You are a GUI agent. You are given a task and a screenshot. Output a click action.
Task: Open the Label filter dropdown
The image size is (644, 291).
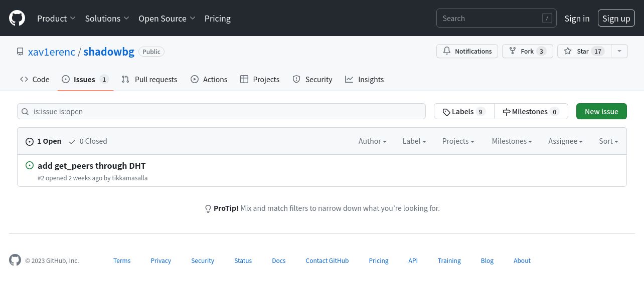[414, 141]
